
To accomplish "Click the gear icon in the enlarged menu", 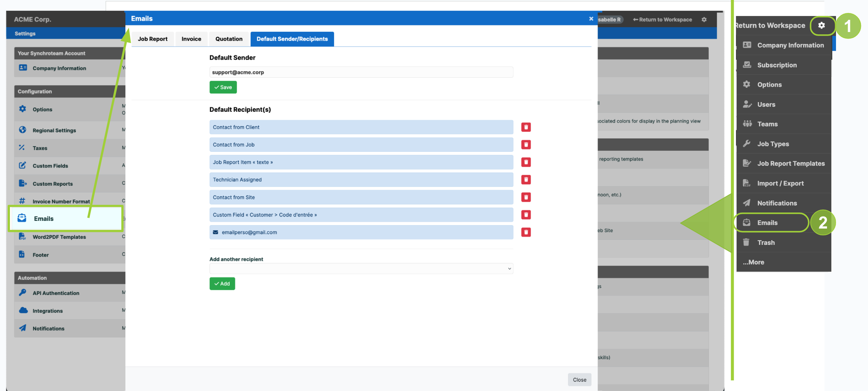I will pyautogui.click(x=821, y=25).
